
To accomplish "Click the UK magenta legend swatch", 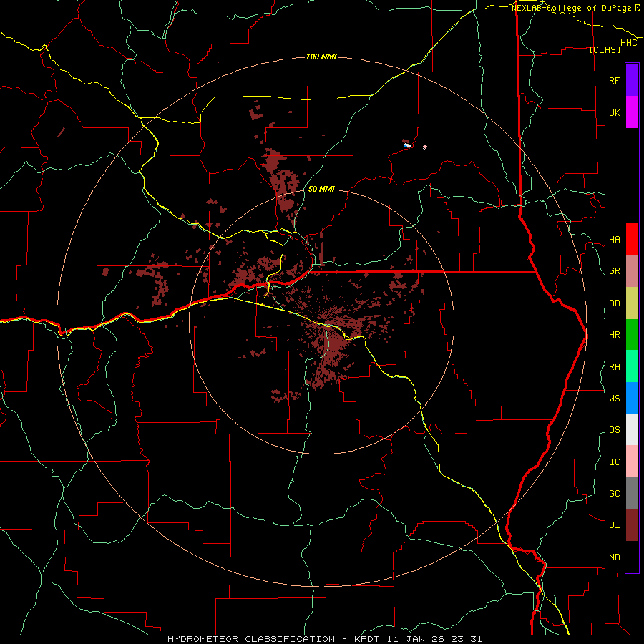I will [632, 112].
